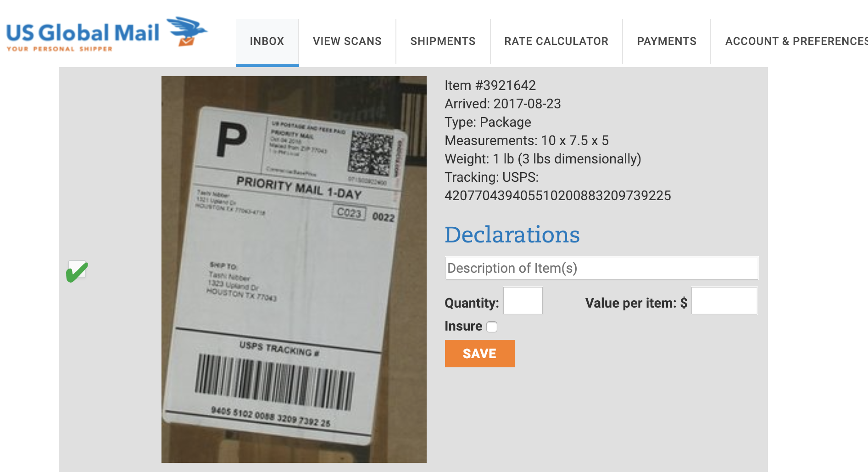Viewport: 868px width, 472px height.
Task: Switch to the VIEW SCANS tab
Action: coord(347,41)
